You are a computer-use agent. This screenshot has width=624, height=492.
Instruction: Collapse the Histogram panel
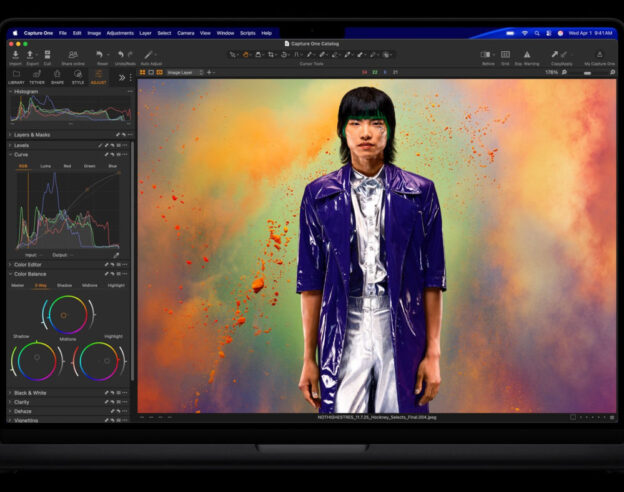point(10,92)
